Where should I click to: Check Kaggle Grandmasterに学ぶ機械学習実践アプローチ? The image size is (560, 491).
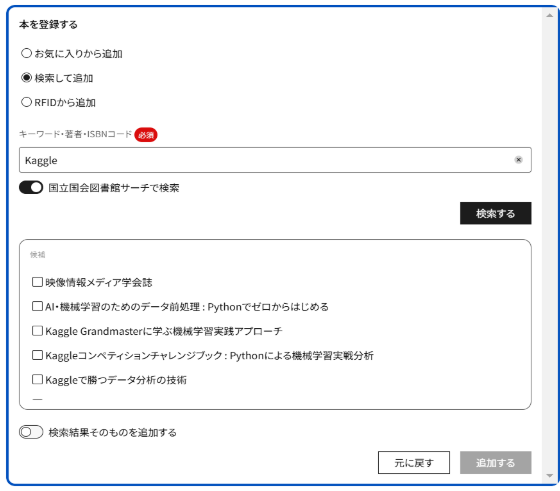tap(38, 331)
